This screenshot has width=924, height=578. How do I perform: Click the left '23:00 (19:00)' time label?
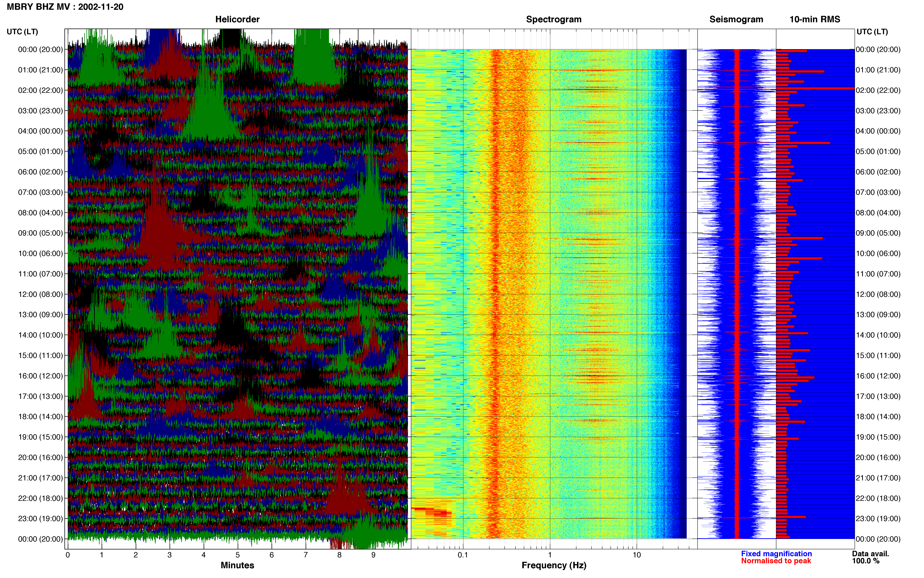point(41,519)
